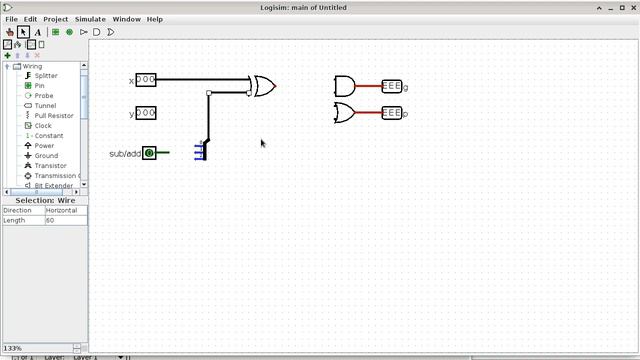Open the File menu
This screenshot has height=360, width=640.
11,19
